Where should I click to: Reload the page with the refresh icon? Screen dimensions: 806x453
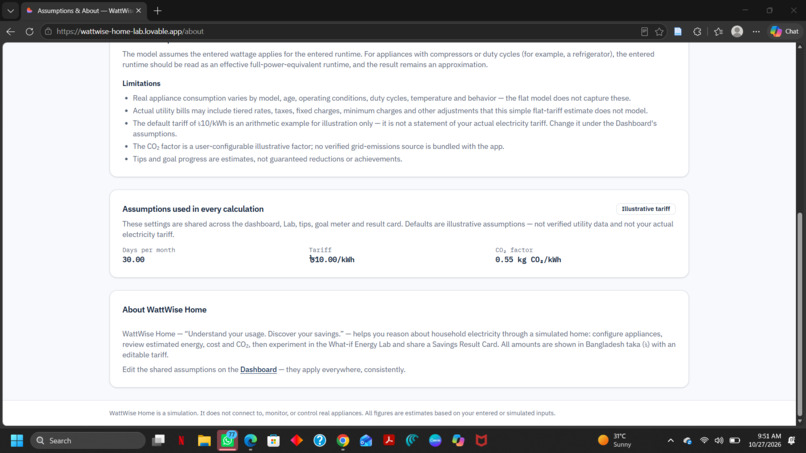29,31
